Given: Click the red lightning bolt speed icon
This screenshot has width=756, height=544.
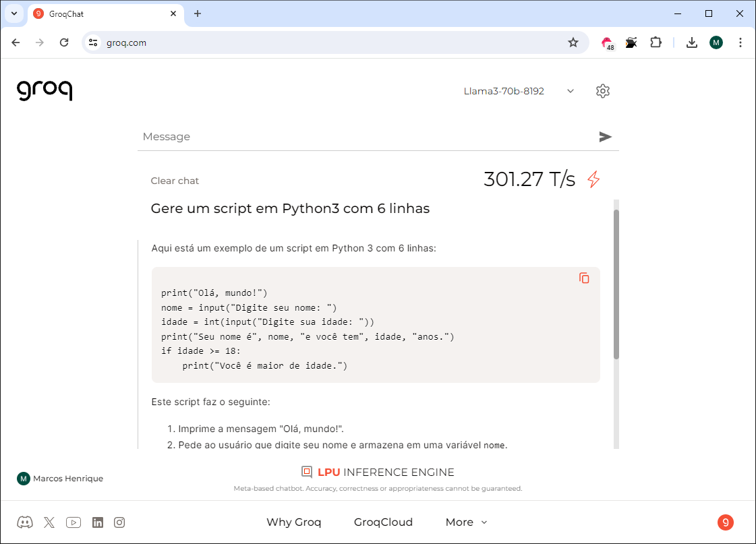Looking at the screenshot, I should pyautogui.click(x=593, y=179).
